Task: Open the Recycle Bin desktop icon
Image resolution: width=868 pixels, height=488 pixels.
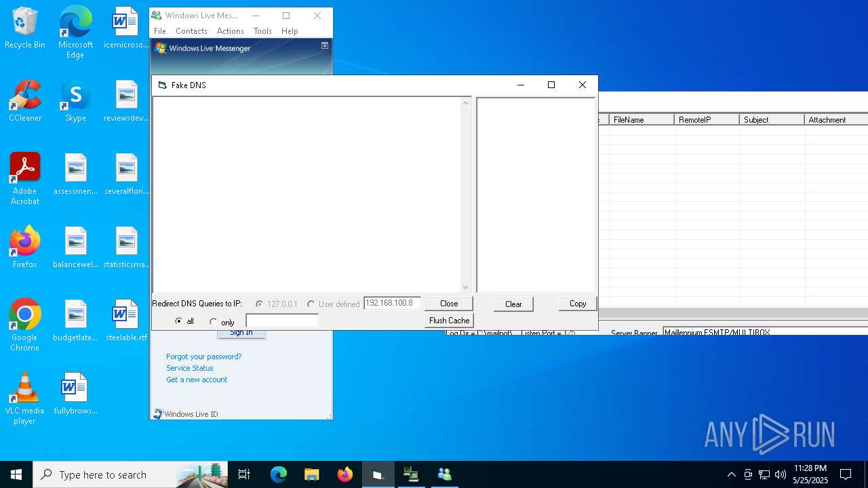Action: click(x=25, y=28)
